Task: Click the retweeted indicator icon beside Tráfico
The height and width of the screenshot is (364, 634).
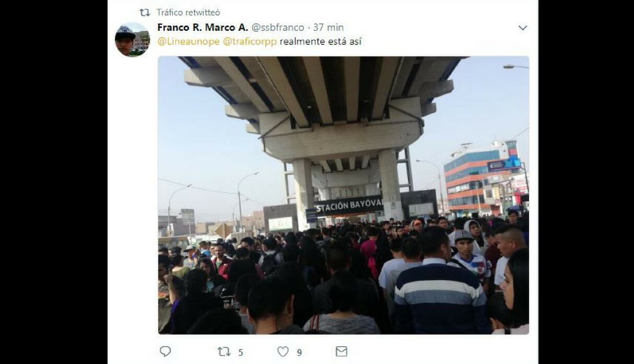Action: coord(145,13)
